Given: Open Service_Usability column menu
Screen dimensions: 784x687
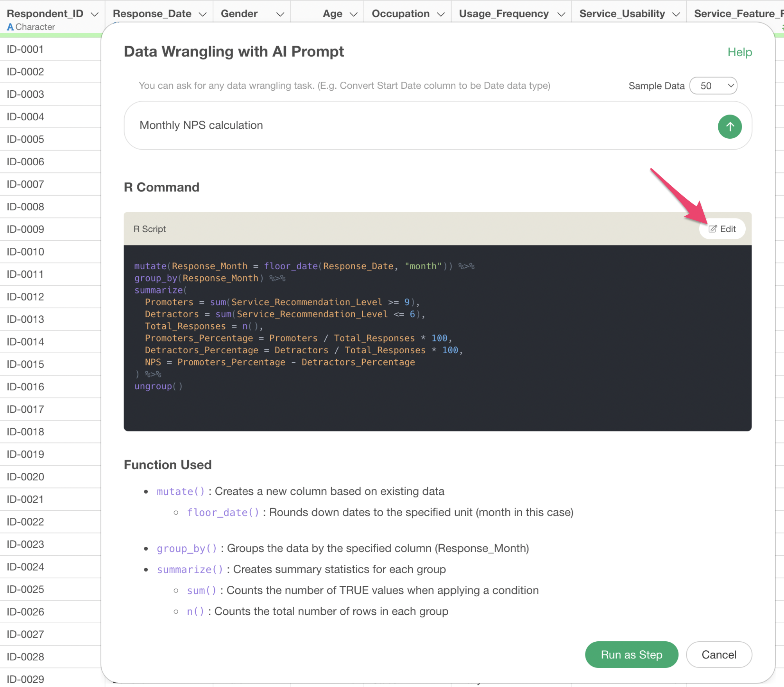Looking at the screenshot, I should 676,14.
